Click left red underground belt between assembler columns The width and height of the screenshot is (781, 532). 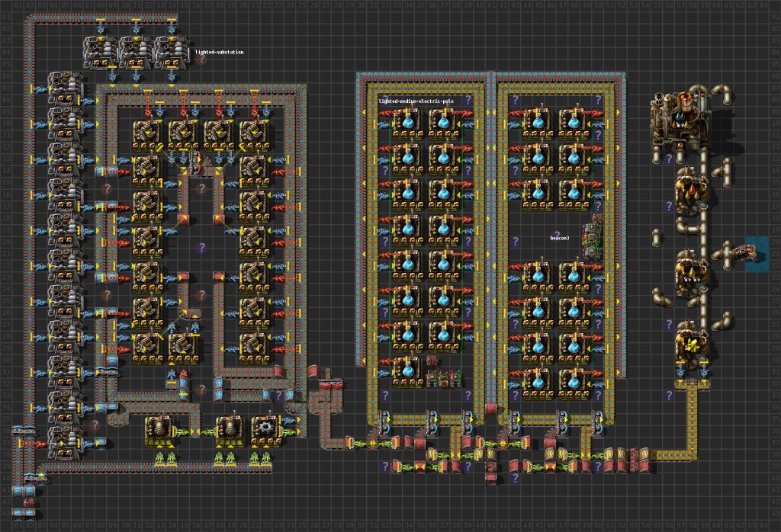(x=183, y=219)
